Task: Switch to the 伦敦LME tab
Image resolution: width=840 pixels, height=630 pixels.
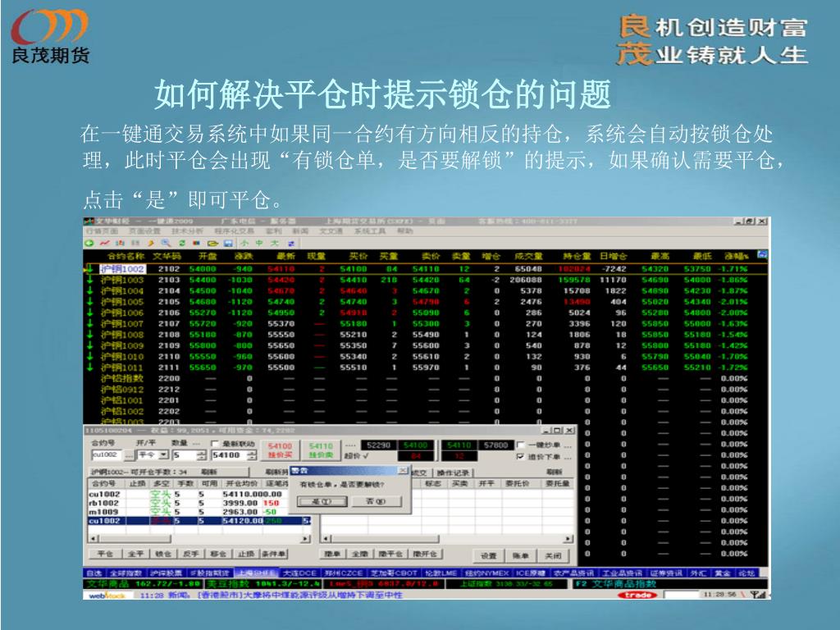Action: tap(441, 573)
